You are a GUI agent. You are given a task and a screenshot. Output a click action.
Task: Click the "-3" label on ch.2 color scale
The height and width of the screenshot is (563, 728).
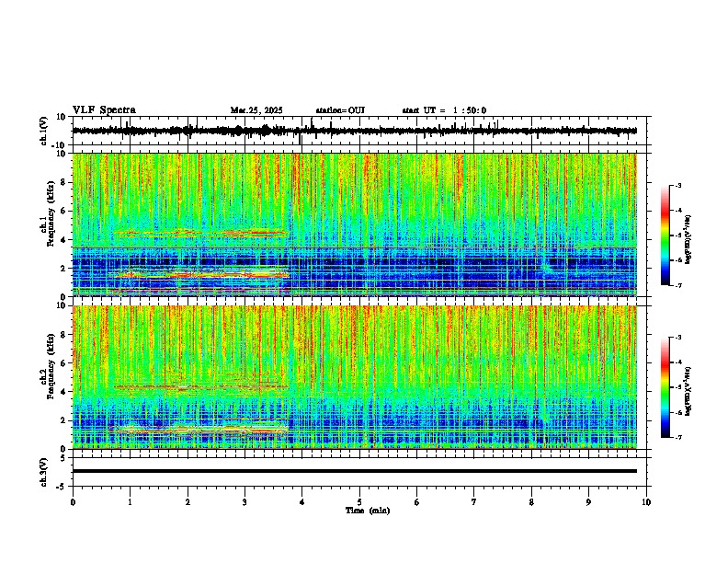pos(677,338)
